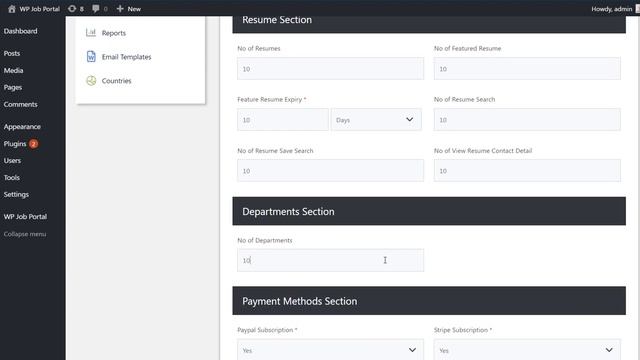This screenshot has height=360, width=640.
Task: Click the Email Templates document icon
Action: (91, 56)
